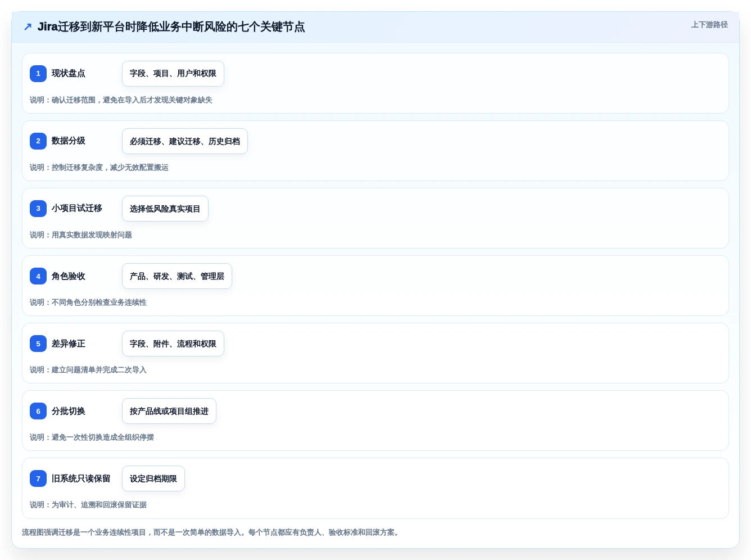Viewport: 751px width, 560px height.
Task: Click the 设定归档期限 chip
Action: click(x=153, y=478)
